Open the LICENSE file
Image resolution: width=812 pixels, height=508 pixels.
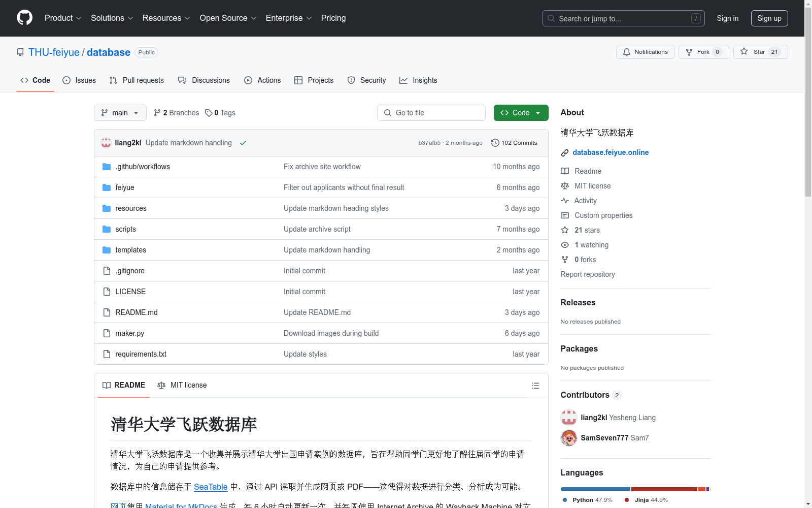tap(130, 292)
